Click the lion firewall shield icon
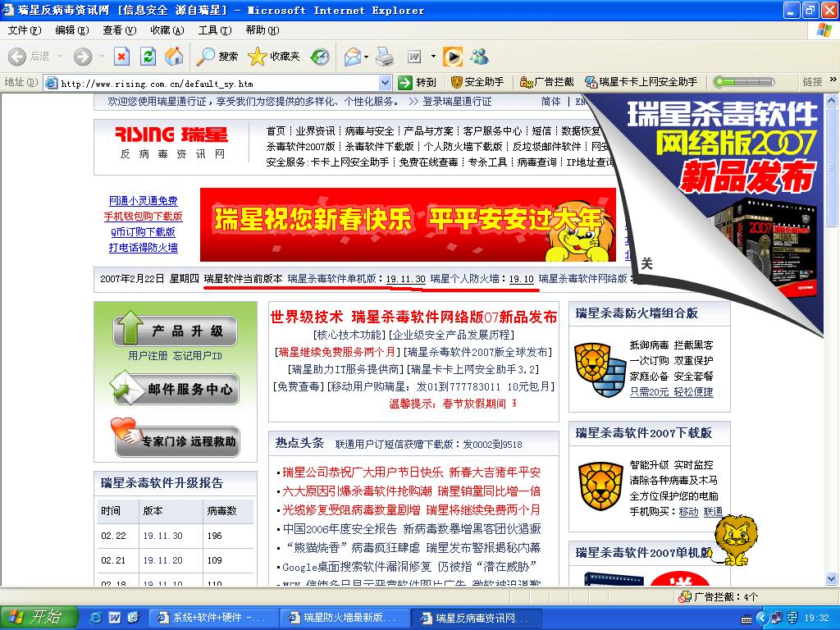Image resolution: width=840 pixels, height=630 pixels. 600,370
